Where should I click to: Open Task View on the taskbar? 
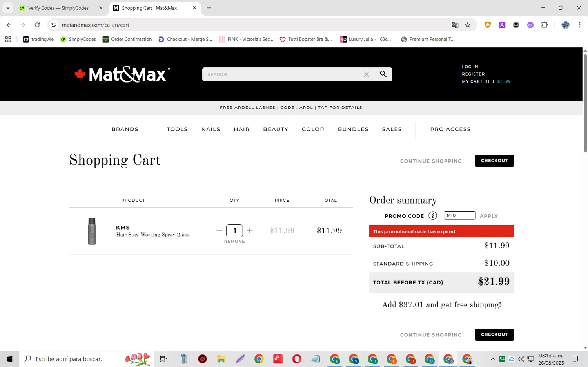click(x=164, y=359)
